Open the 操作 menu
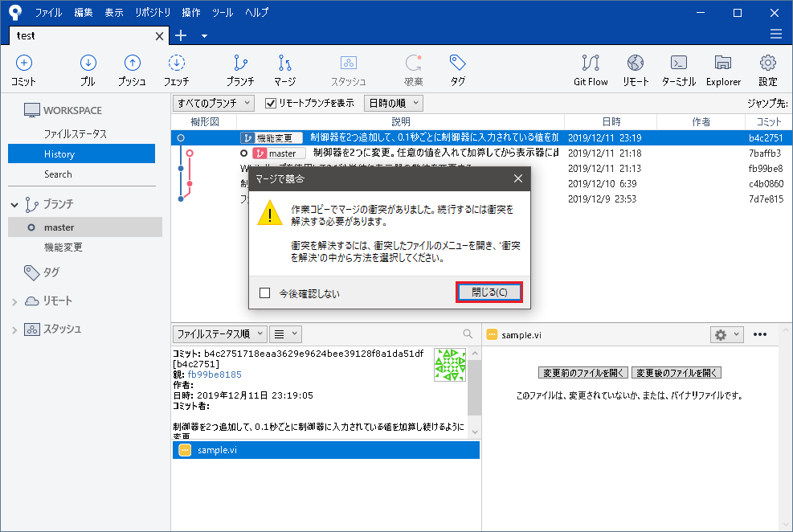Screen dimensions: 793x532 [191, 13]
